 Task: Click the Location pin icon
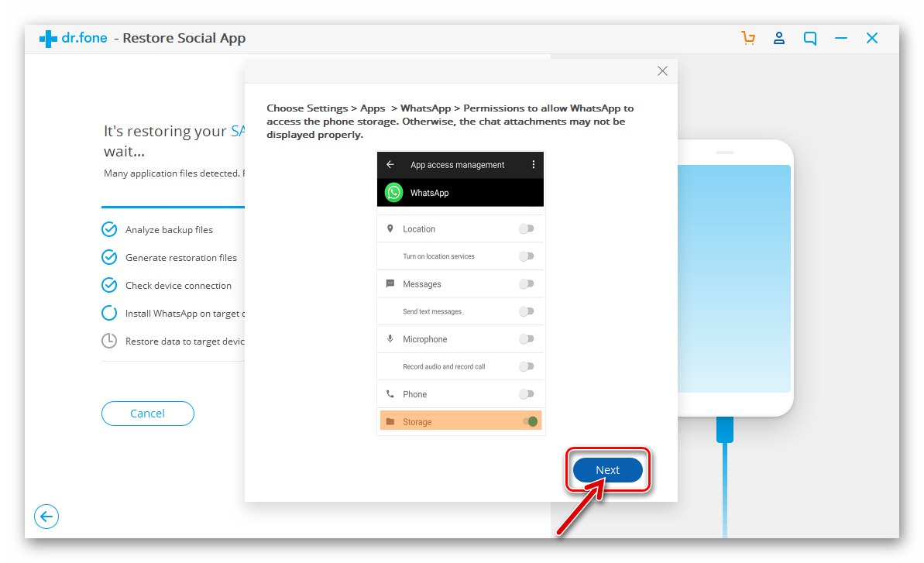390,228
